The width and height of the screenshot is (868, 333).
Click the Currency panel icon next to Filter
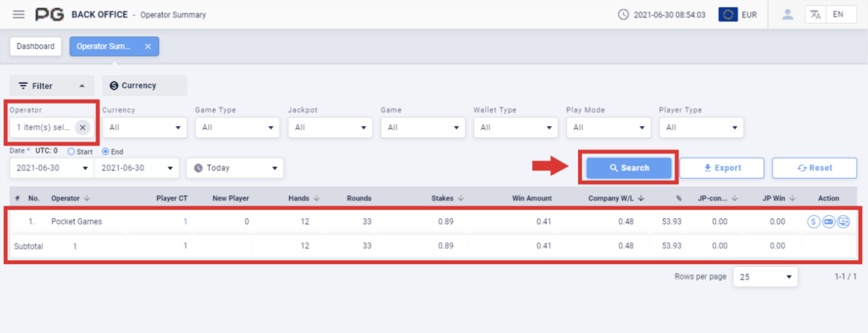pyautogui.click(x=114, y=85)
